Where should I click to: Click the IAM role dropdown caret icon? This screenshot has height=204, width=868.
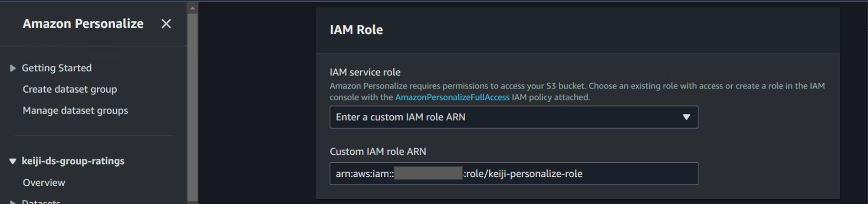[686, 117]
